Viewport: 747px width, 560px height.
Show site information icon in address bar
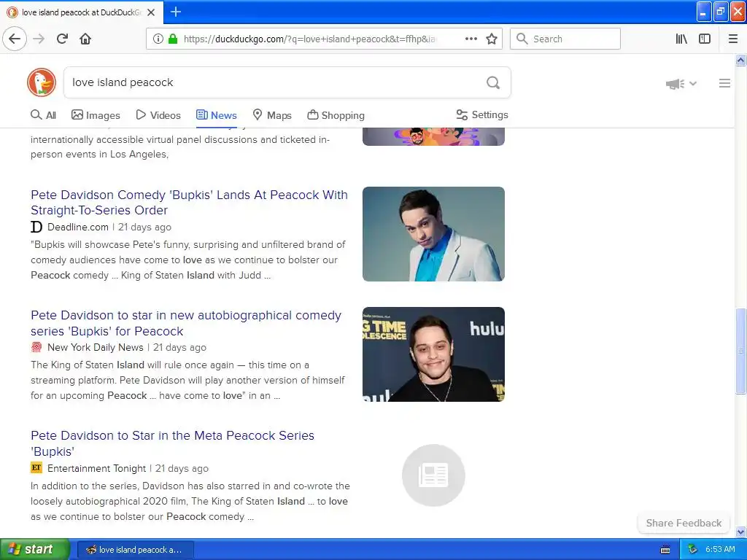[x=158, y=39]
